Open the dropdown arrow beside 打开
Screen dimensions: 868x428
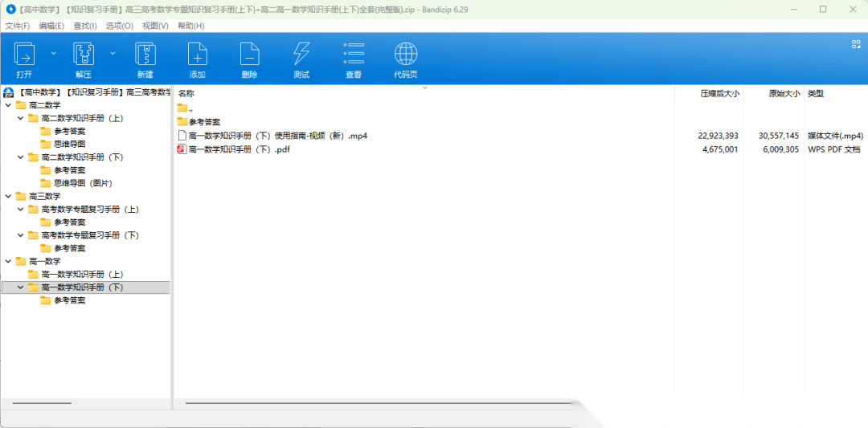(x=54, y=53)
